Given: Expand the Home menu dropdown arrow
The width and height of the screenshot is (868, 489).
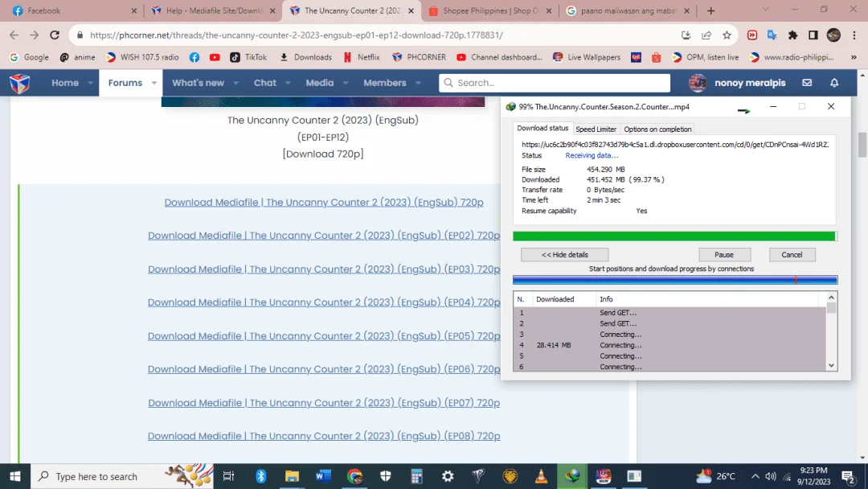Looking at the screenshot, I should [90, 83].
